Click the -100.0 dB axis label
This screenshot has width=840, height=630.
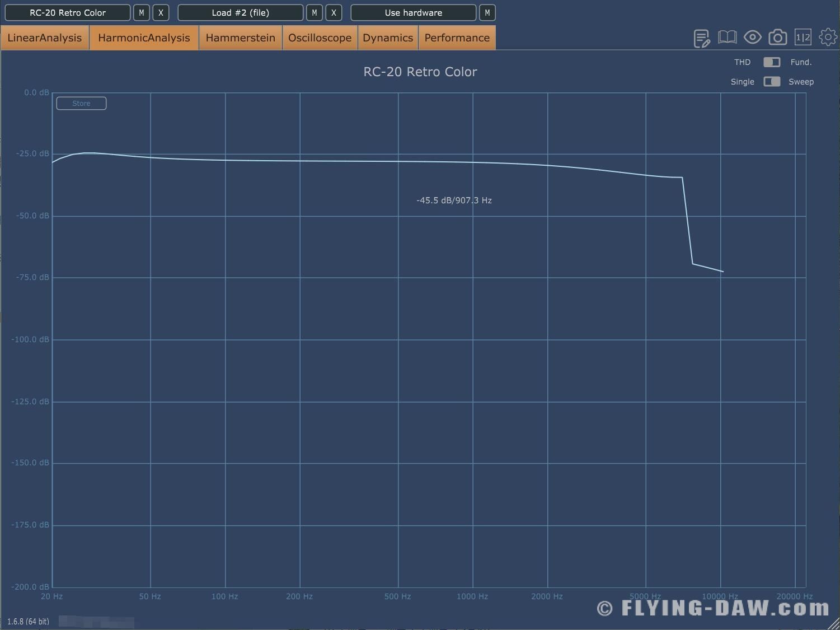(x=30, y=339)
